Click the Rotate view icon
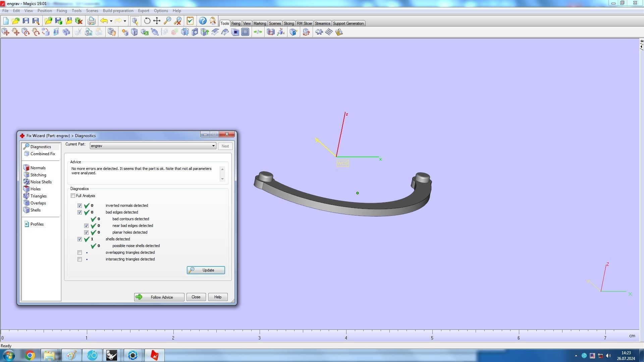This screenshot has width=644, height=362. [x=147, y=21]
